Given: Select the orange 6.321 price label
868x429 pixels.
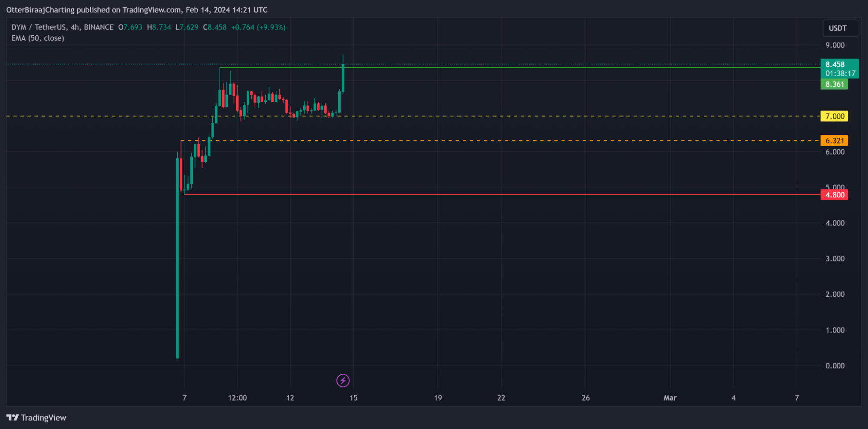Looking at the screenshot, I should [x=834, y=141].
